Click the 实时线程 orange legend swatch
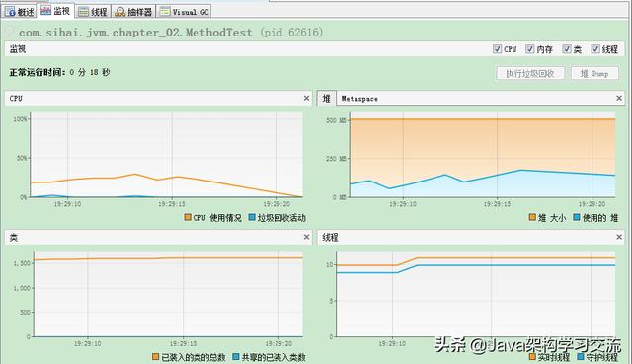Image resolution: width=632 pixels, height=364 pixels. tap(532, 357)
